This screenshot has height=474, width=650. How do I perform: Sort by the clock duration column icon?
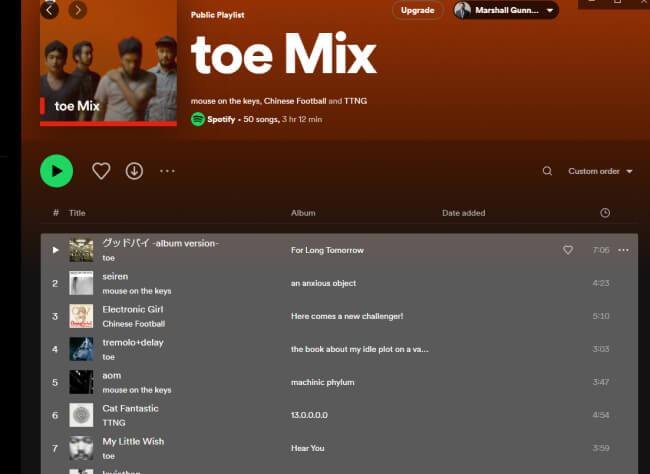(x=605, y=213)
